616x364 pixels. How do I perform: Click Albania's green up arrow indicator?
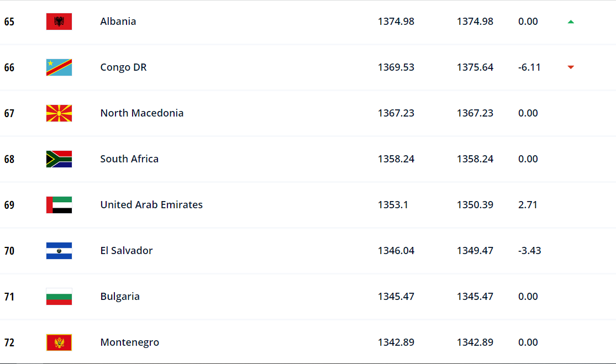(x=571, y=22)
